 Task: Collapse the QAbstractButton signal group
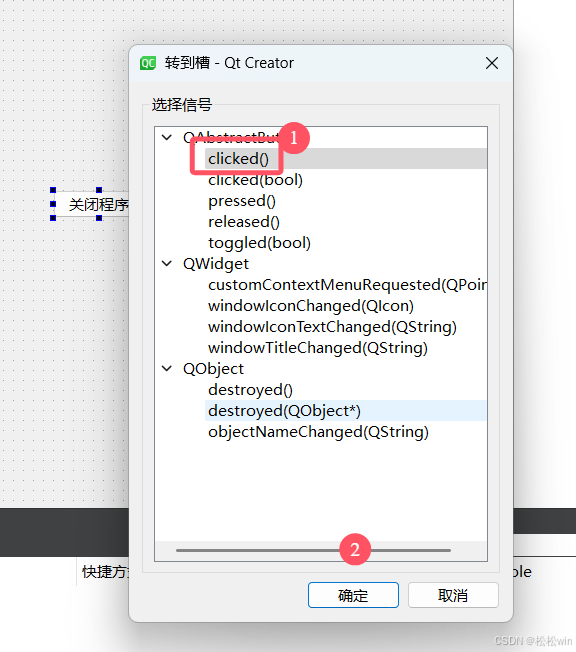click(x=167, y=137)
